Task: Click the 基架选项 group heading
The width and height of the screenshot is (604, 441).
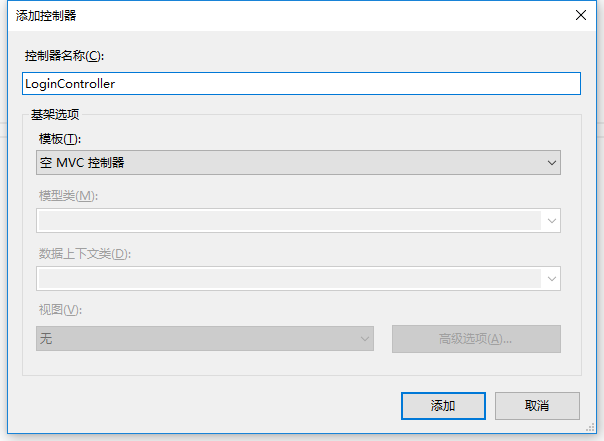Action: point(55,114)
